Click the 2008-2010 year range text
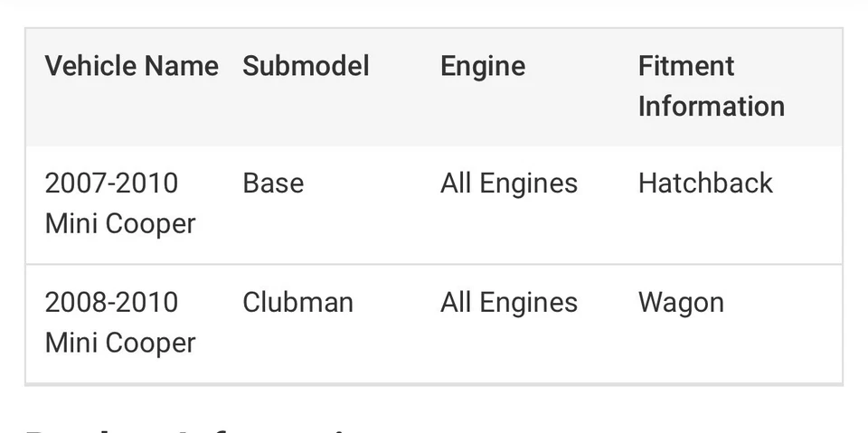 111,302
